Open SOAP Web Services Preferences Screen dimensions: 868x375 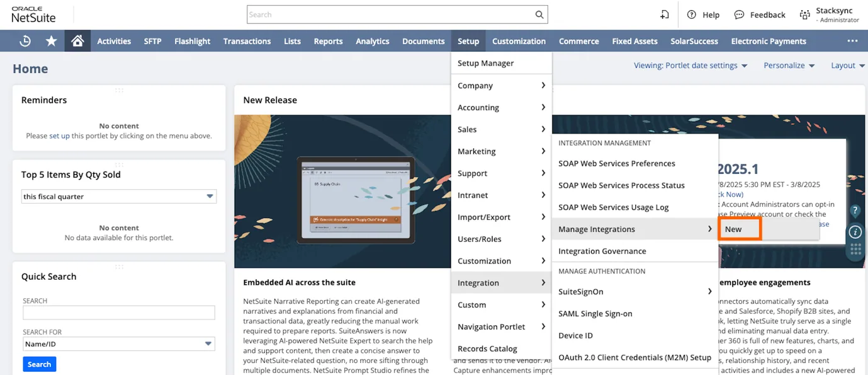click(x=634, y=163)
